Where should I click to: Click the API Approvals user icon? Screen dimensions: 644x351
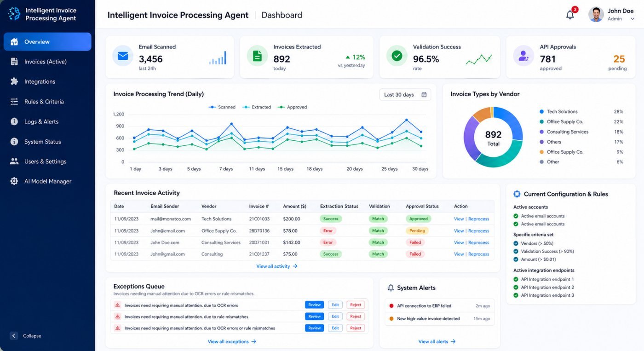point(523,56)
